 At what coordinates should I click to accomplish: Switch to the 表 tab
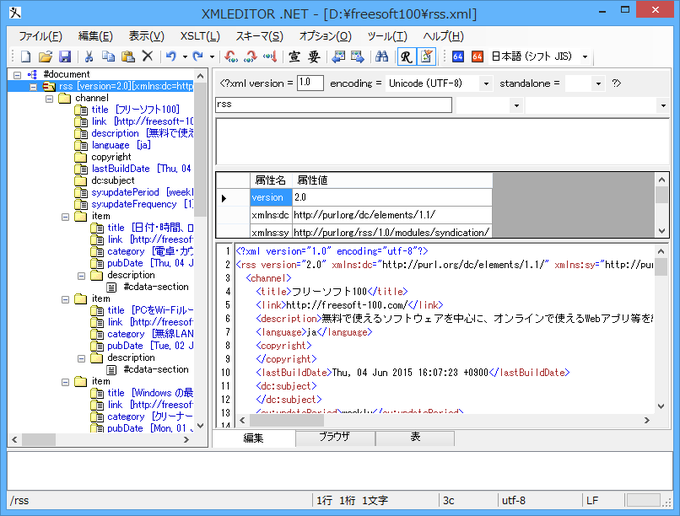(415, 437)
